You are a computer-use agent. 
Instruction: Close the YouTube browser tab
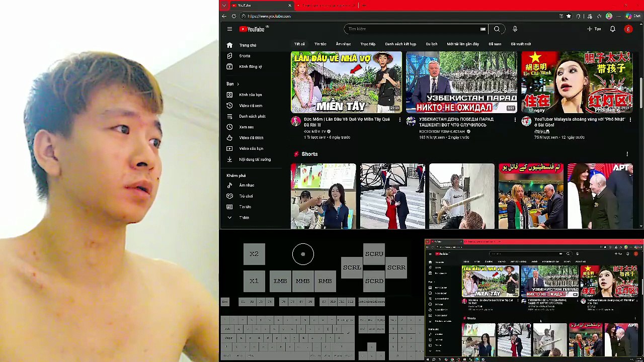point(290,6)
